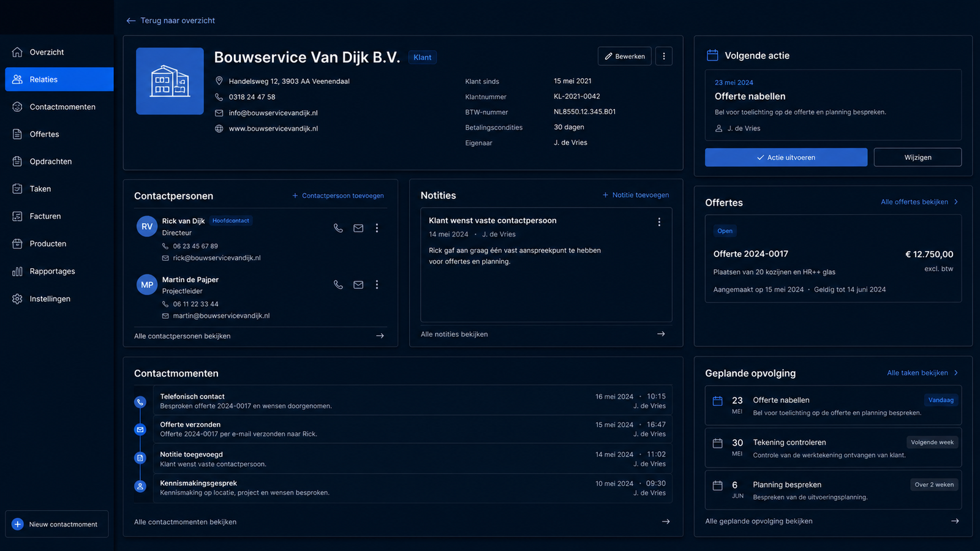The image size is (980, 551).
Task: Open Taken in sidebar
Action: point(59,189)
